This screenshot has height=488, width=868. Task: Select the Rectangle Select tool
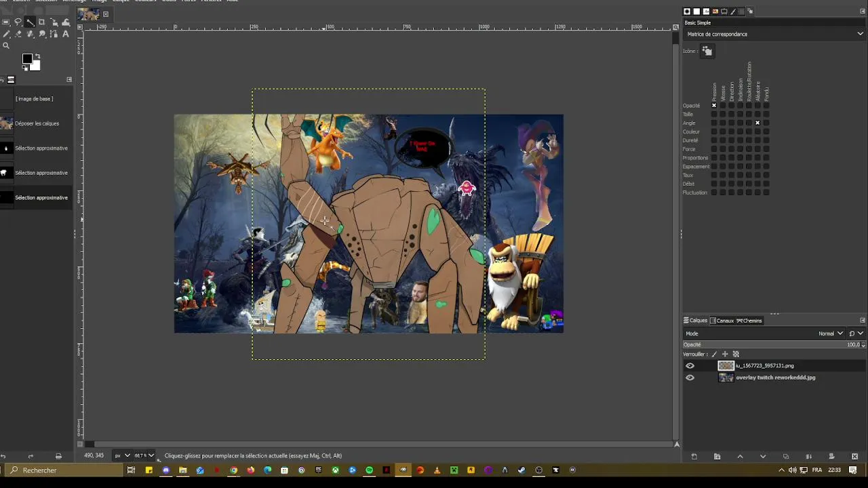click(x=6, y=22)
